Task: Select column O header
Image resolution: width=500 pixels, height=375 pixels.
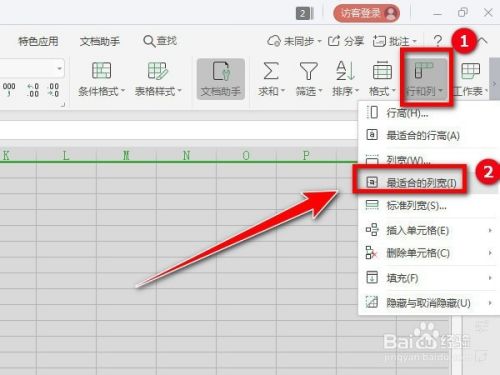Action: tap(246, 155)
